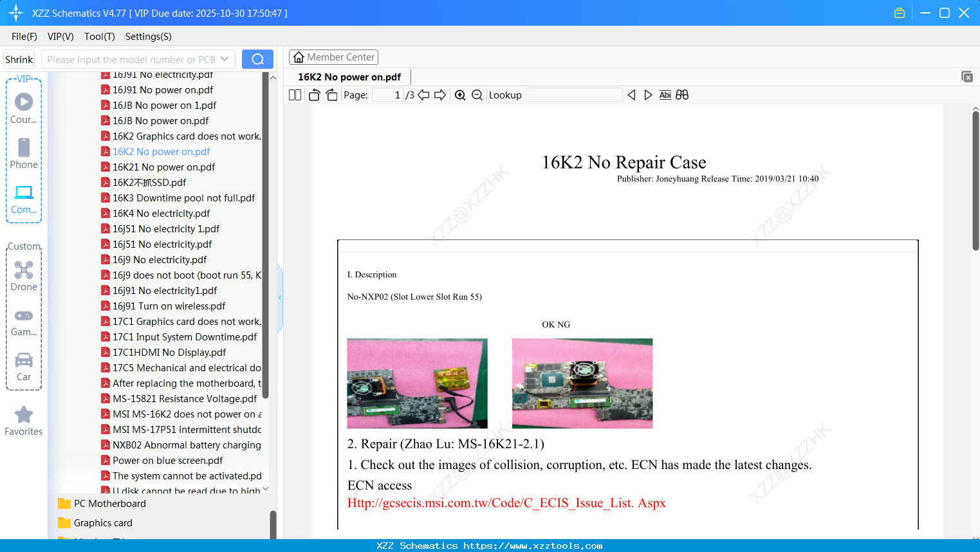Open the Courses category in the sidebar

[x=24, y=109]
